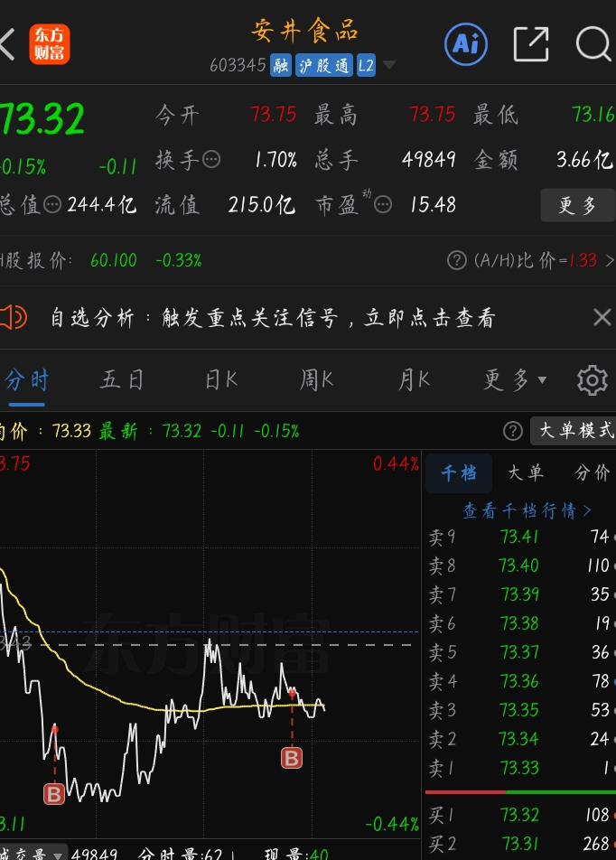Viewport: 616px width, 860px height.
Task: Tap the 卖6 row at 73.38
Action: pyautogui.click(x=520, y=623)
